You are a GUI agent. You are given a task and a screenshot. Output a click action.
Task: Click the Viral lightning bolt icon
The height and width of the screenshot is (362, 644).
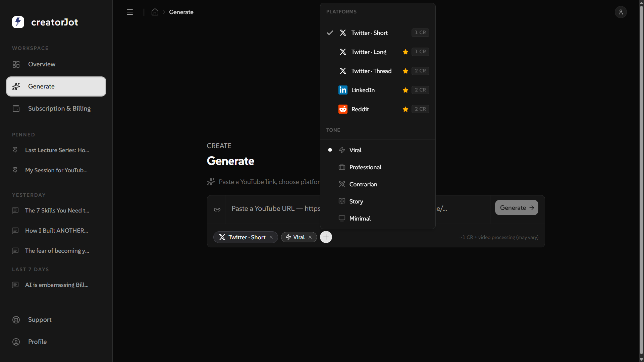[x=341, y=150]
